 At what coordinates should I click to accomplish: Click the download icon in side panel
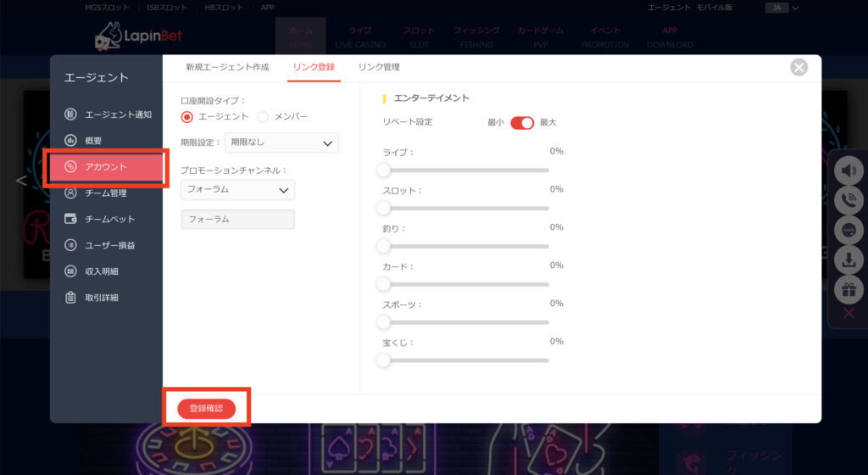tap(849, 259)
